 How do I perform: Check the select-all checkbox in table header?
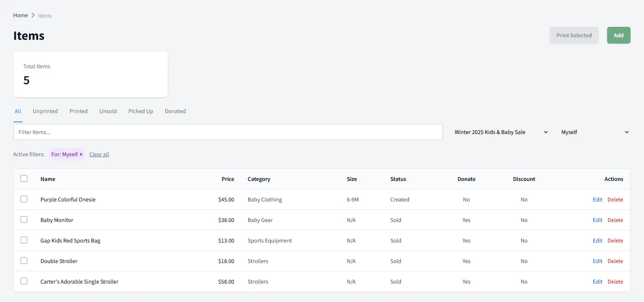point(24,178)
